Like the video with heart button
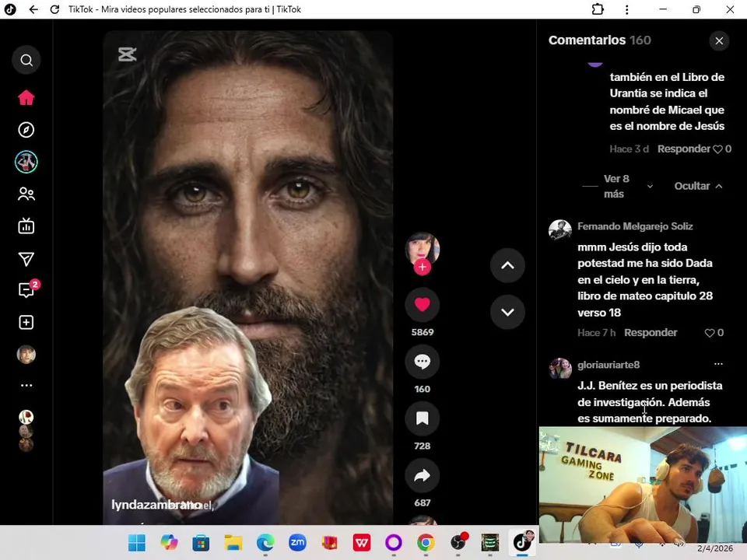 (422, 305)
